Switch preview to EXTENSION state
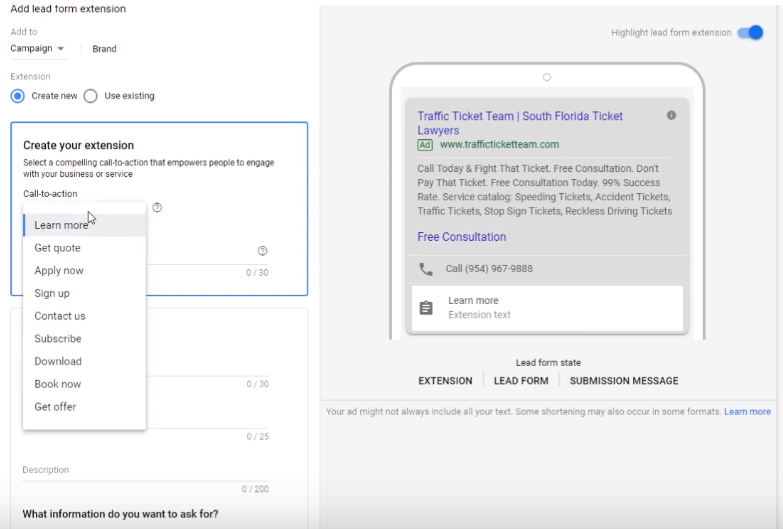 [x=445, y=381]
